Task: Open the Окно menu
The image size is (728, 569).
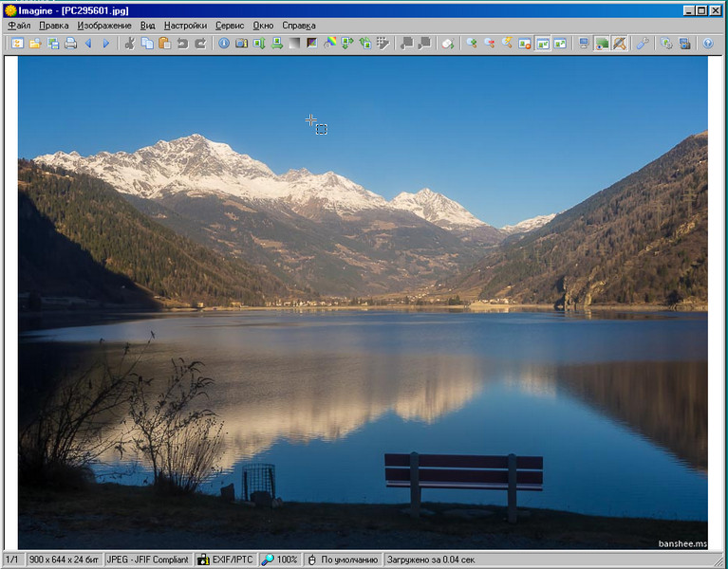Action: tap(263, 26)
